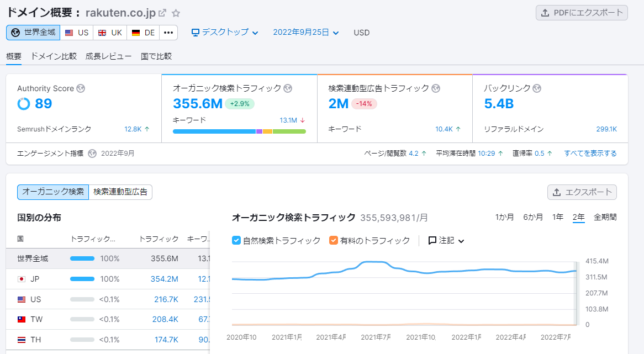
Task: Open the デスクトップ device dropdown
Action: point(225,33)
